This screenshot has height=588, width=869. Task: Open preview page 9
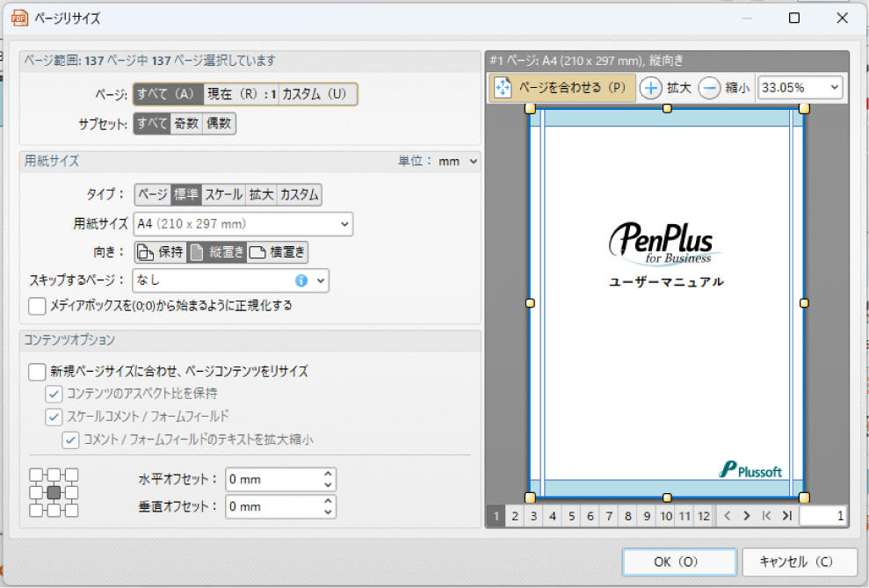coord(647,517)
